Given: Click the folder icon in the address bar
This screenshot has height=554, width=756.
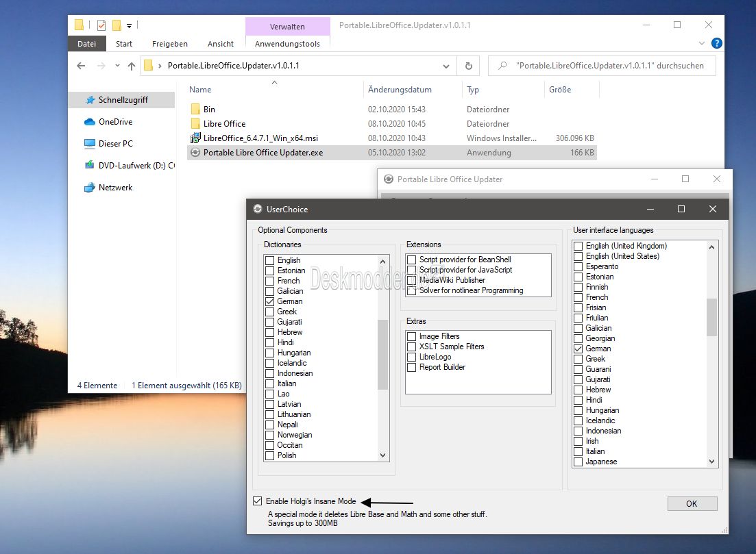Looking at the screenshot, I should pyautogui.click(x=149, y=66).
